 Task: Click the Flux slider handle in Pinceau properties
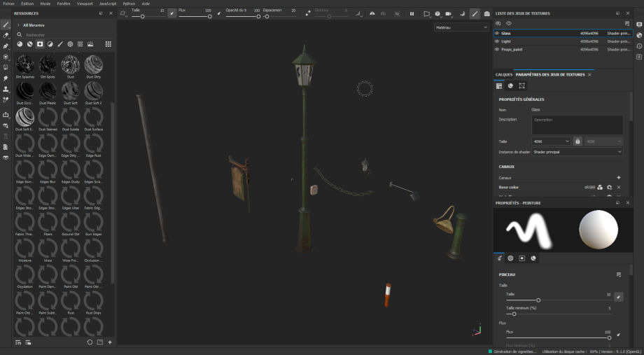tap(609, 337)
